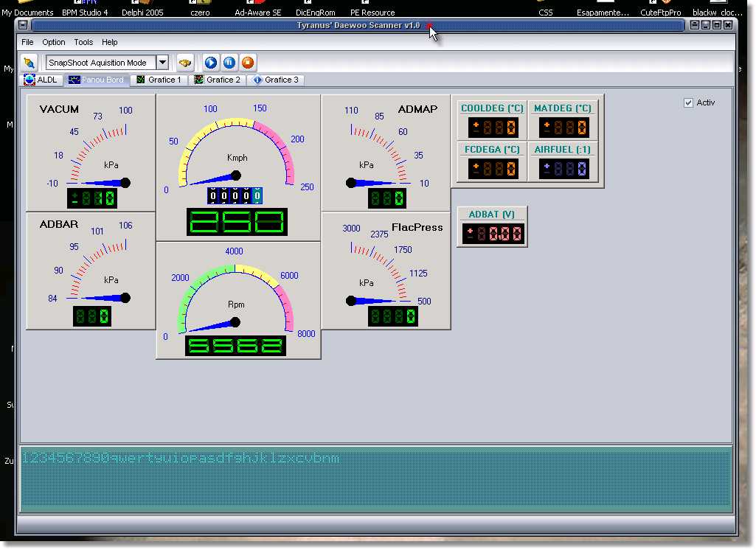Click the ADBAR green digital readout
756x550 pixels.
pos(92,317)
